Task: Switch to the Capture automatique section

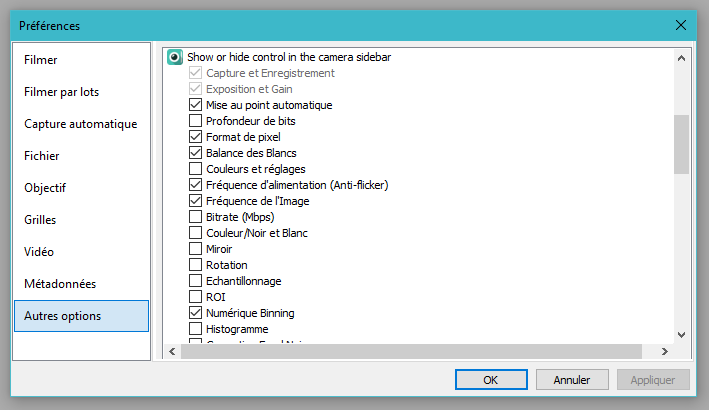Action: (81, 124)
